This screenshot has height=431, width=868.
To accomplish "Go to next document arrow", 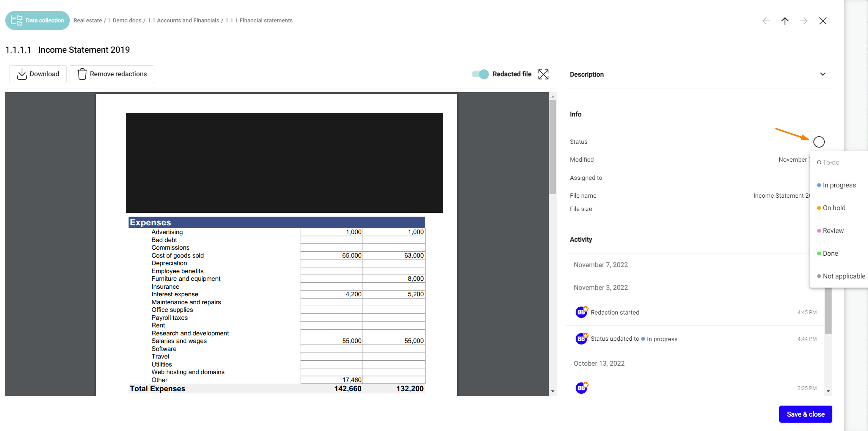I will coord(804,21).
